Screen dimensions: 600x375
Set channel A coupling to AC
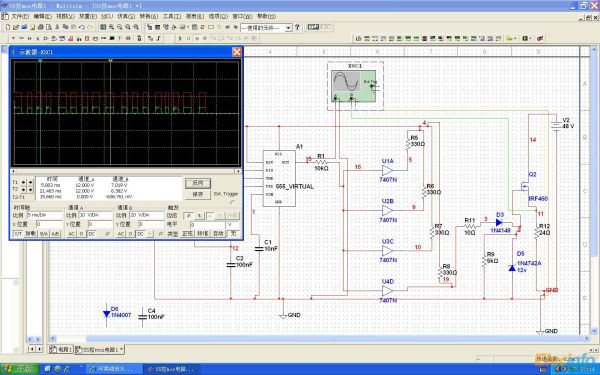tap(72, 233)
